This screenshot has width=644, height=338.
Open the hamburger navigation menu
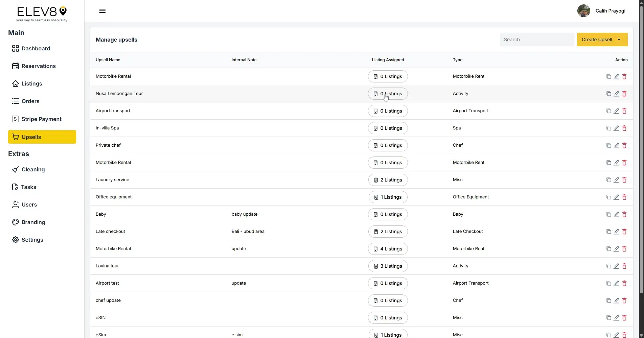pos(102,10)
